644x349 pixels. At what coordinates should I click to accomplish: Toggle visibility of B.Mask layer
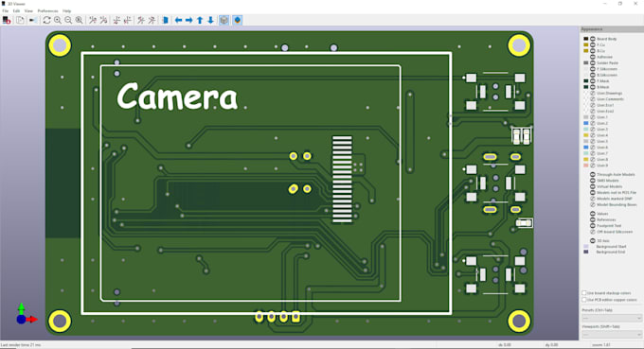coord(593,87)
